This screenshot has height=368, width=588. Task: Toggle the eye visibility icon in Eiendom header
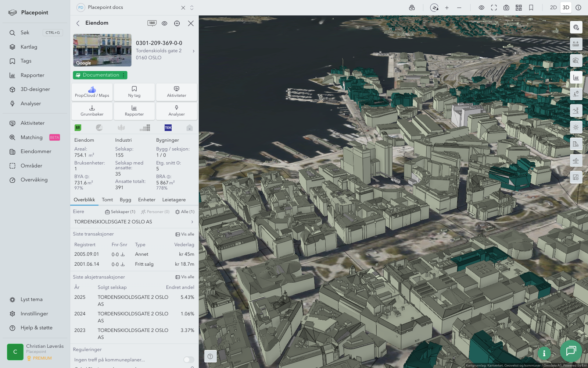tap(164, 23)
